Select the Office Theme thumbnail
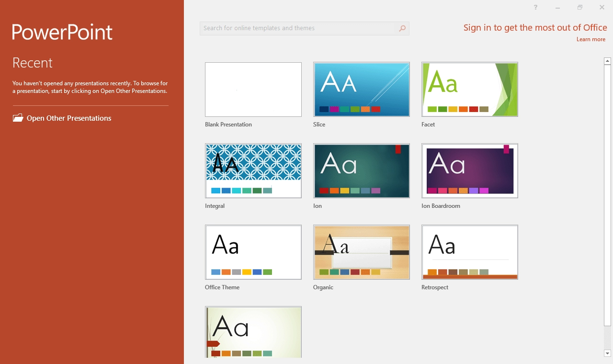This screenshot has height=364, width=613. (x=253, y=252)
